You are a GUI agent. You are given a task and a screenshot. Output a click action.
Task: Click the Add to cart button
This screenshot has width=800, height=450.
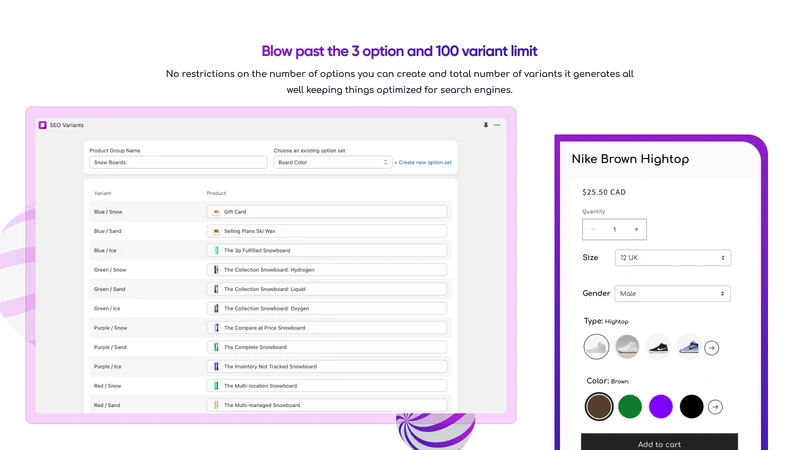coord(659,442)
